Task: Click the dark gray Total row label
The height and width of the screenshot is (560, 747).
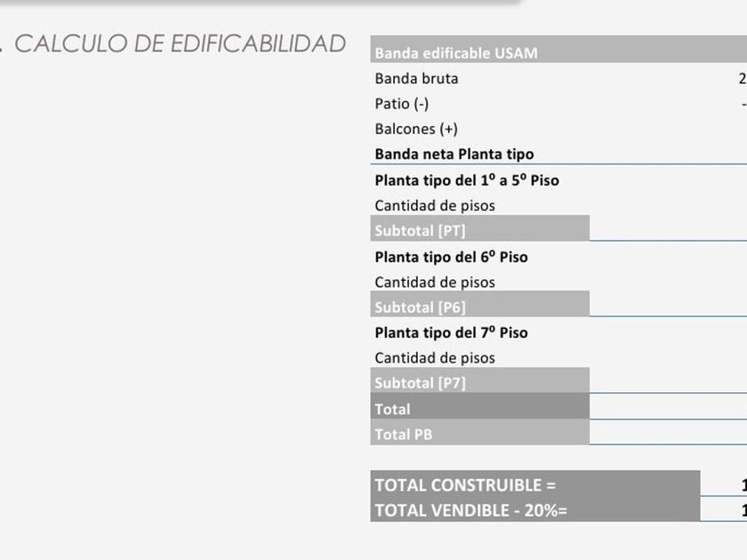Action: 480,409
